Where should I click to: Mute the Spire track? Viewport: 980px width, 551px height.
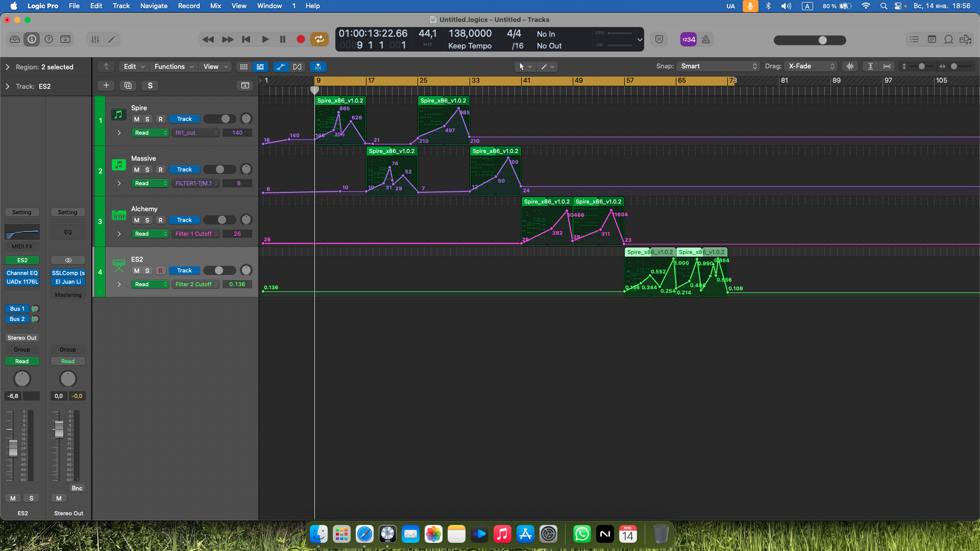[x=136, y=119]
